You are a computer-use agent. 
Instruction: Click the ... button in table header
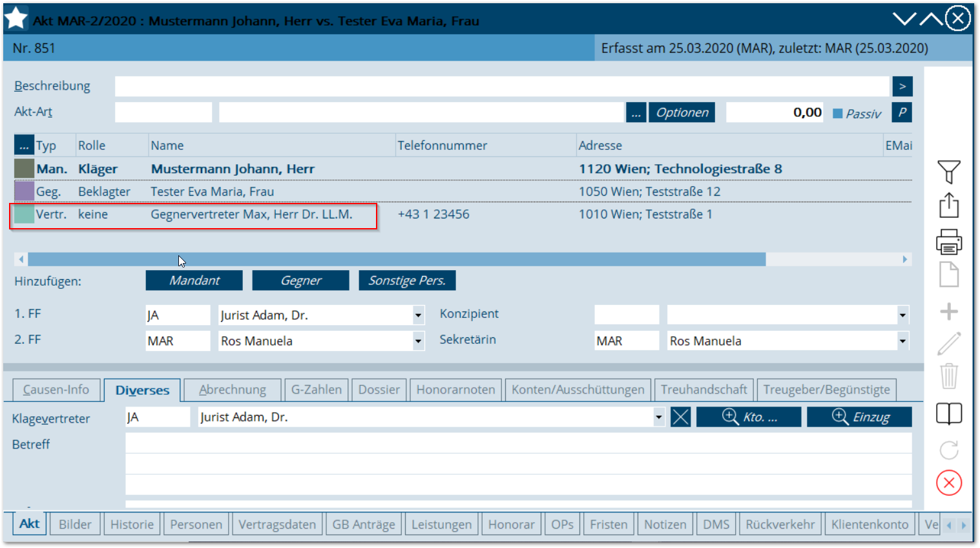(24, 145)
